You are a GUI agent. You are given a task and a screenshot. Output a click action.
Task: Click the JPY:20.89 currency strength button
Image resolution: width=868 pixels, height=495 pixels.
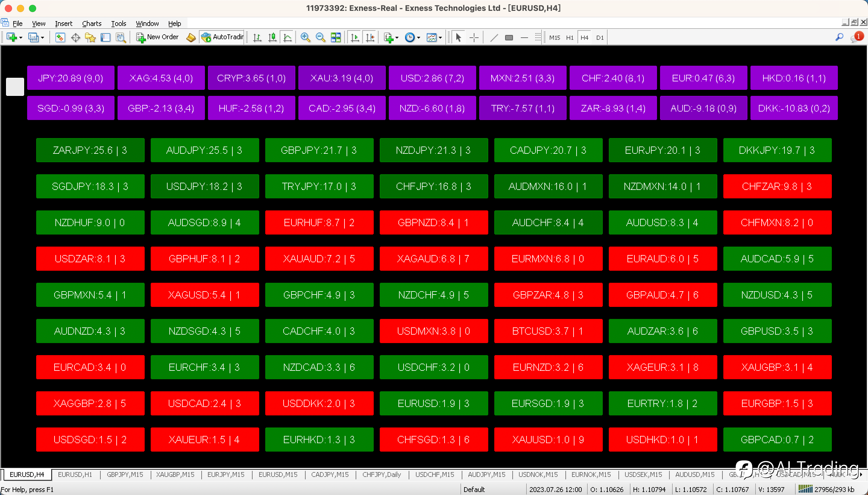tap(71, 78)
